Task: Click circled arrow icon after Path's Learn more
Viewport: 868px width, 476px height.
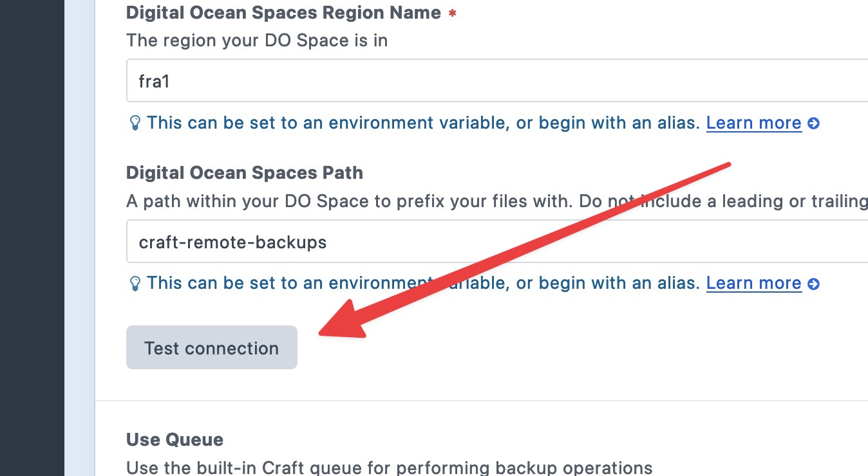Action: point(813,284)
